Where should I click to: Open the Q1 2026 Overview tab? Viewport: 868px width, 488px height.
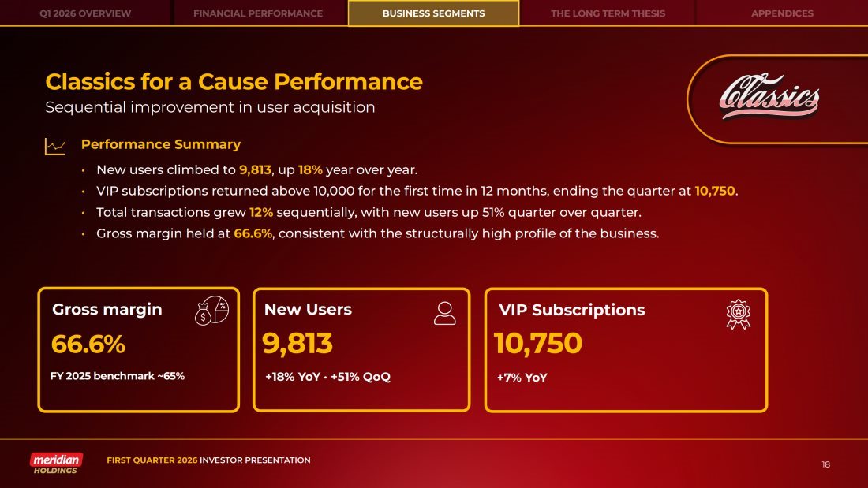[85, 13]
